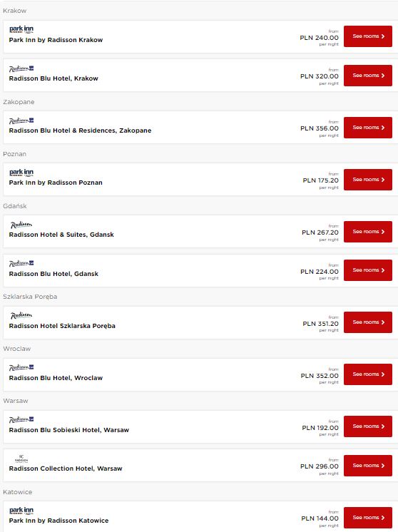This screenshot has height=532, width=398.
Task: Click Radisson Collection logo for Warsaw hotel
Action: point(21,459)
